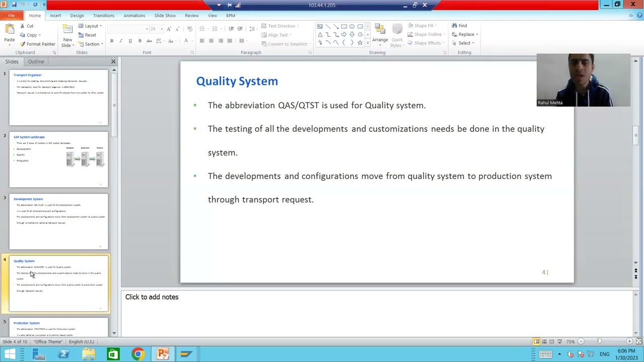Switch to the Transitions ribbon tab

104,16
